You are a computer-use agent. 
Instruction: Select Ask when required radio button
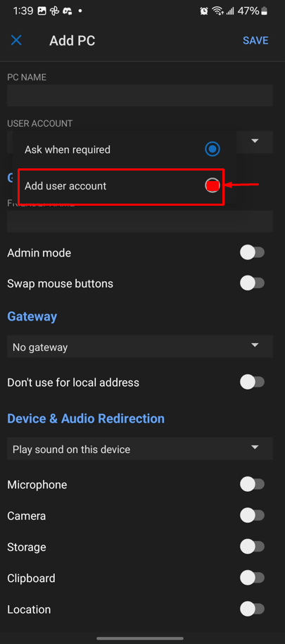coord(213,149)
